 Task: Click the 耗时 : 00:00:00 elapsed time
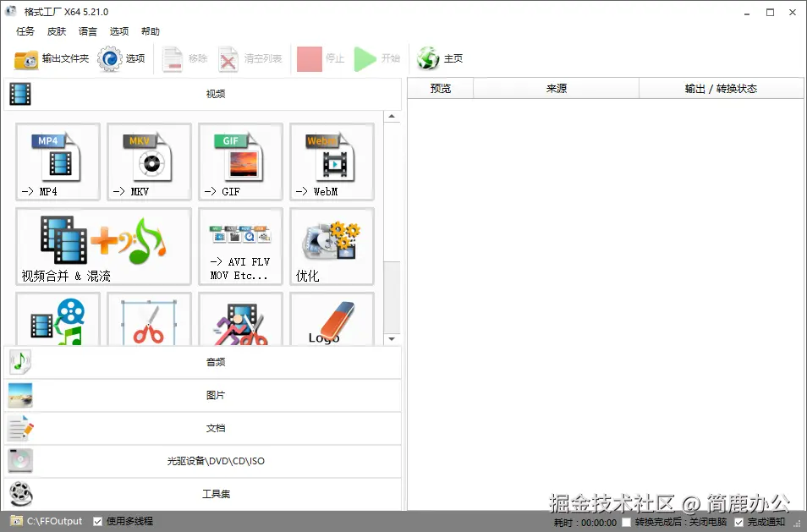(585, 523)
